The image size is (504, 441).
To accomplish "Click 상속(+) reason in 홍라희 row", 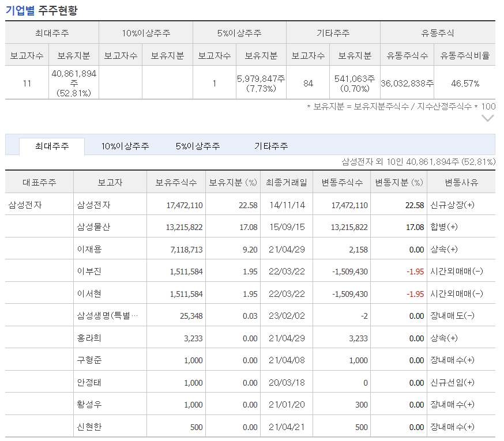I will point(444,338).
